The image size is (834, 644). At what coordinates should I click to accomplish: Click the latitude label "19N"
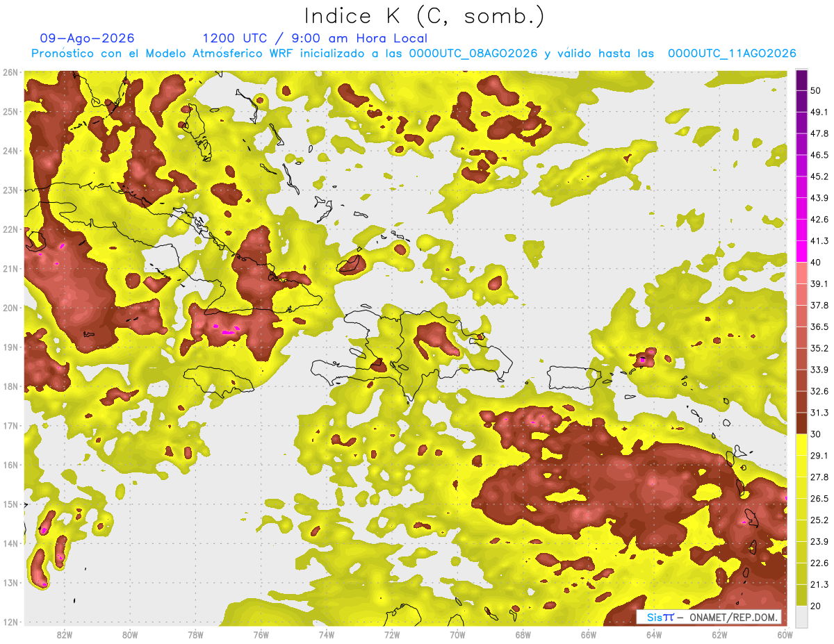10,347
